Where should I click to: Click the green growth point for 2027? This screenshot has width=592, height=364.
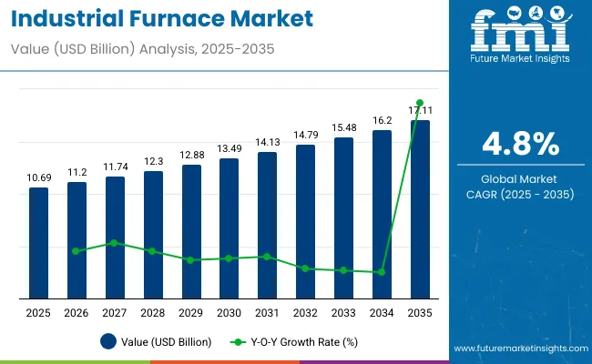pos(114,243)
